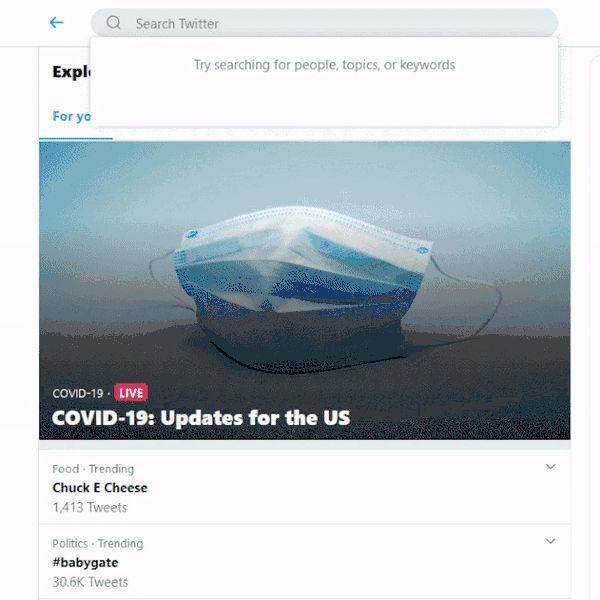
Task: Open the COVID-19 Updates for the US headline
Action: click(x=201, y=417)
